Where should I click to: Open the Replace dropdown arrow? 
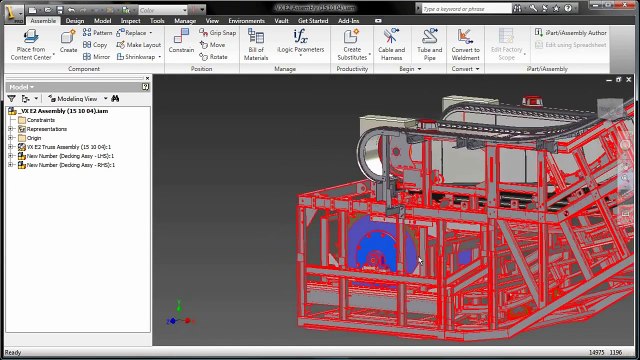(151, 32)
